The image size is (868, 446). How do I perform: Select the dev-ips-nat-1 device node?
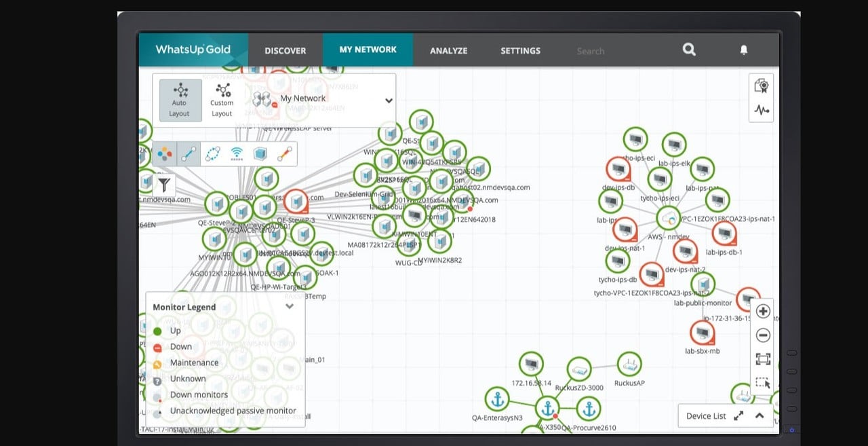(x=625, y=230)
